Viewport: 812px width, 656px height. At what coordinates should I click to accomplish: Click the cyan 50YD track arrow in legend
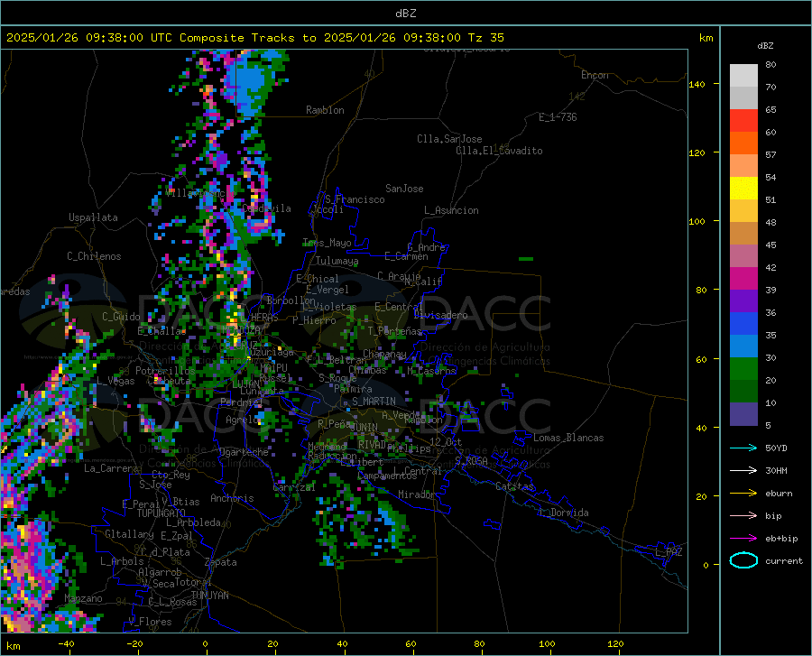(743, 448)
